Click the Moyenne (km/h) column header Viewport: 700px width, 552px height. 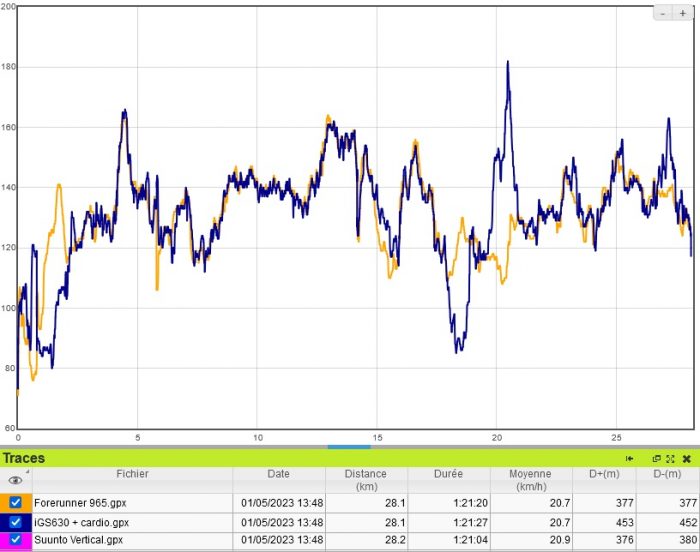(x=530, y=480)
